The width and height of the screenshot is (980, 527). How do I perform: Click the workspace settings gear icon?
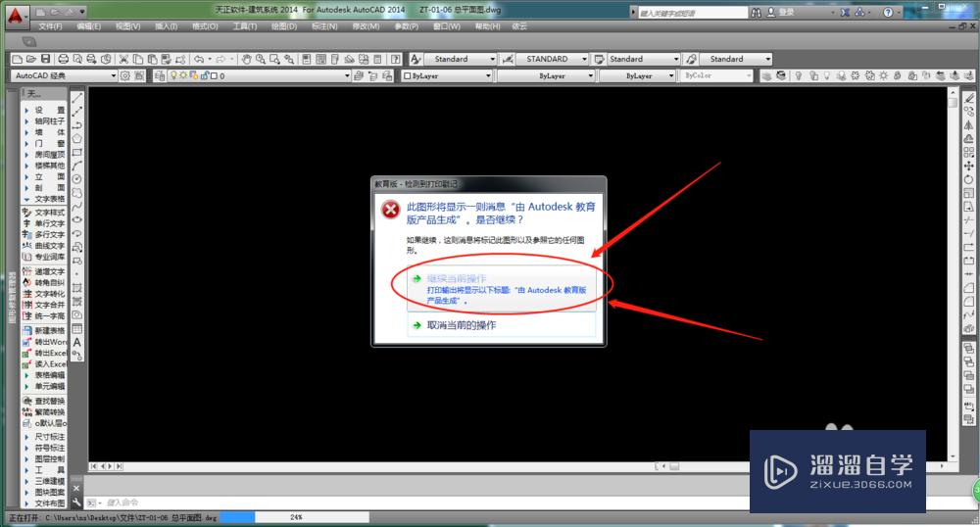[x=125, y=75]
